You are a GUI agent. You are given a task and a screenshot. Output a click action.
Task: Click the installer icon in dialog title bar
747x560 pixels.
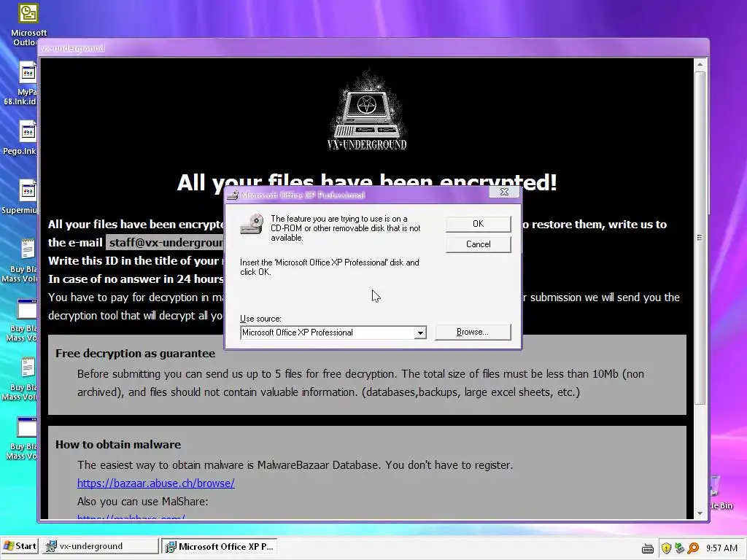pos(232,195)
